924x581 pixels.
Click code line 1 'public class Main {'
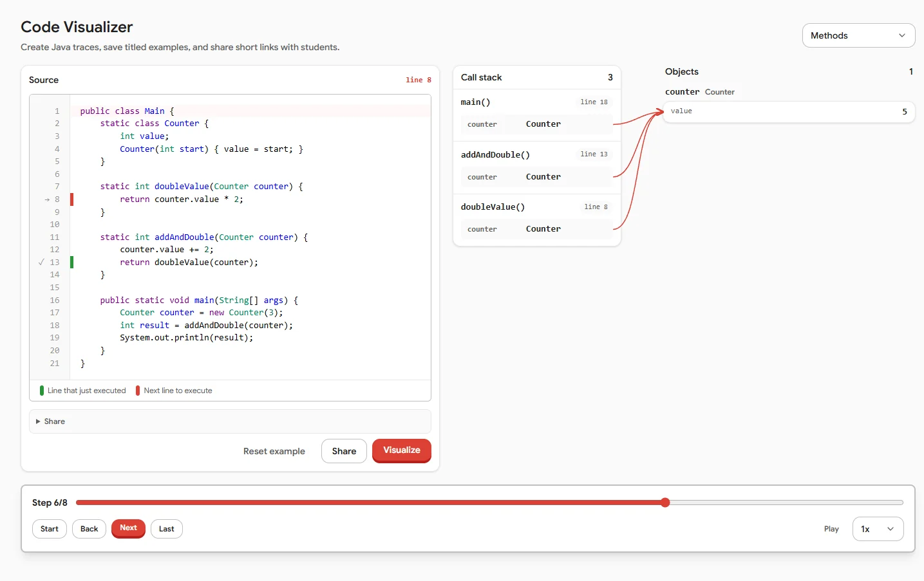[x=127, y=111]
